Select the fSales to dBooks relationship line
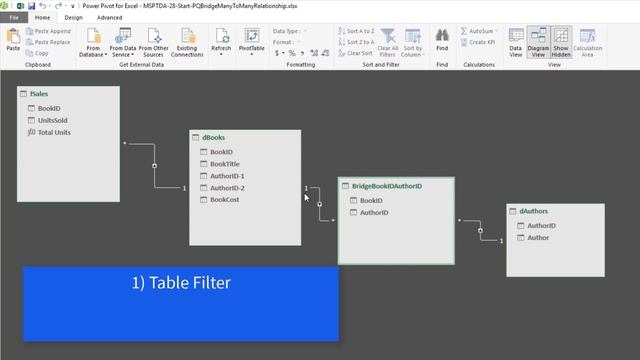The height and width of the screenshot is (360, 640). click(154, 166)
